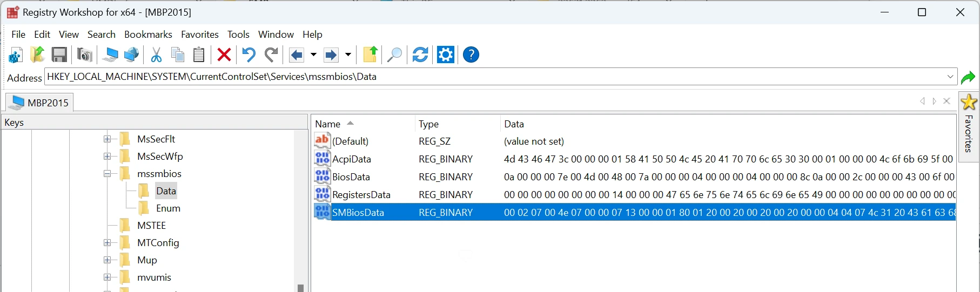980x292 pixels.
Task: Click the new registry file icon
Action: [15, 55]
